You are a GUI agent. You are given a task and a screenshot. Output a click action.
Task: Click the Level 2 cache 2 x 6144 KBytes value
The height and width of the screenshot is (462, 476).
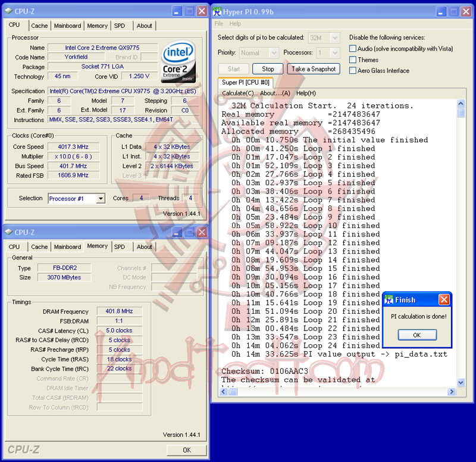(x=172, y=166)
